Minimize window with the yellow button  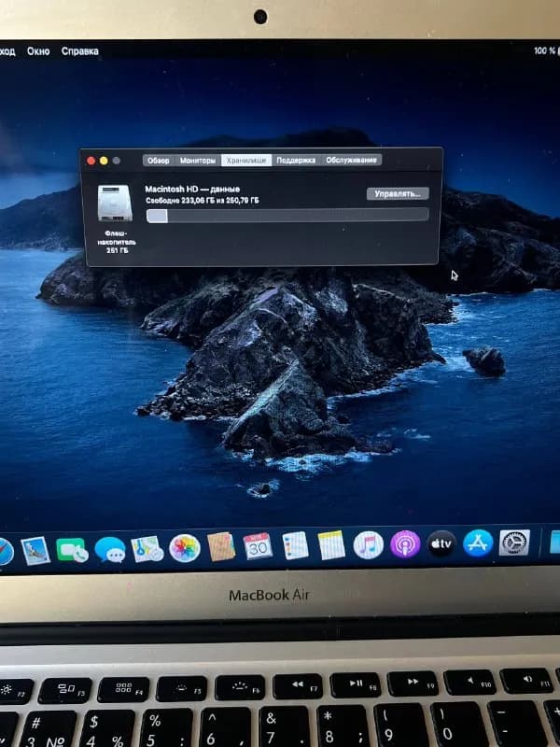coord(104,161)
